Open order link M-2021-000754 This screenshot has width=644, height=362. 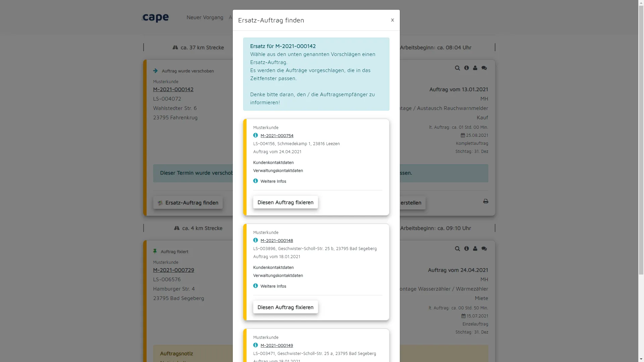coord(277,136)
